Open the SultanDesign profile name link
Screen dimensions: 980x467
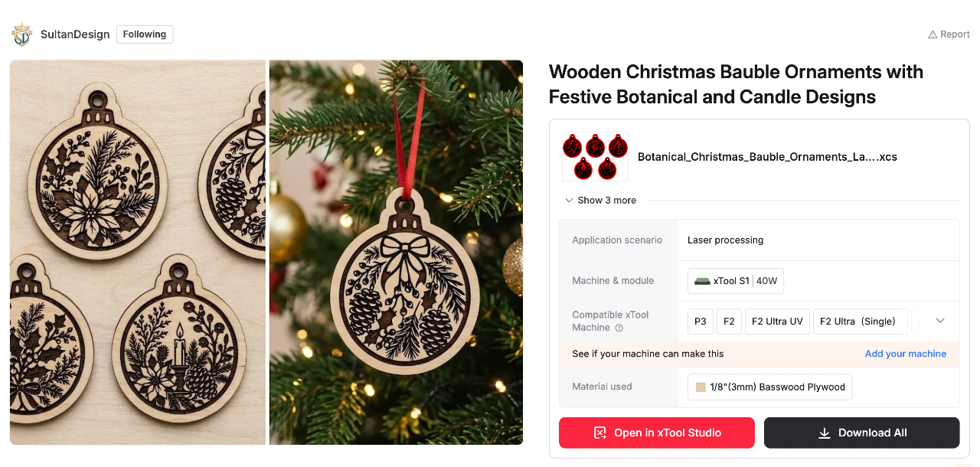click(75, 34)
